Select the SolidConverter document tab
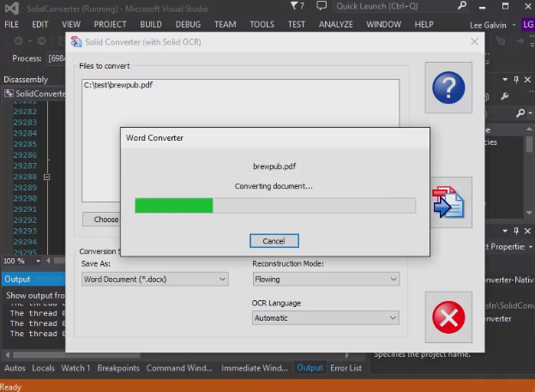 [34, 93]
